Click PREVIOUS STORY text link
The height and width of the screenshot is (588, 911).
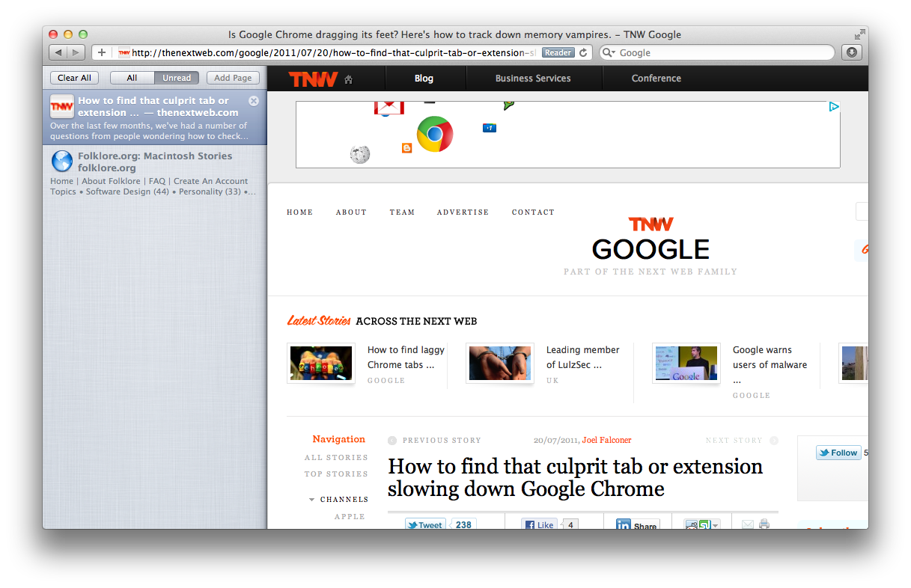coord(442,441)
